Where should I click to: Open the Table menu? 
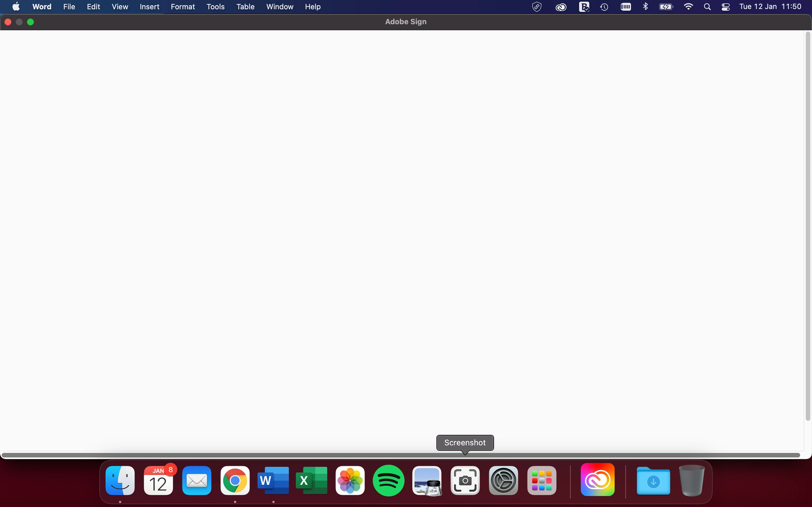[x=245, y=7]
